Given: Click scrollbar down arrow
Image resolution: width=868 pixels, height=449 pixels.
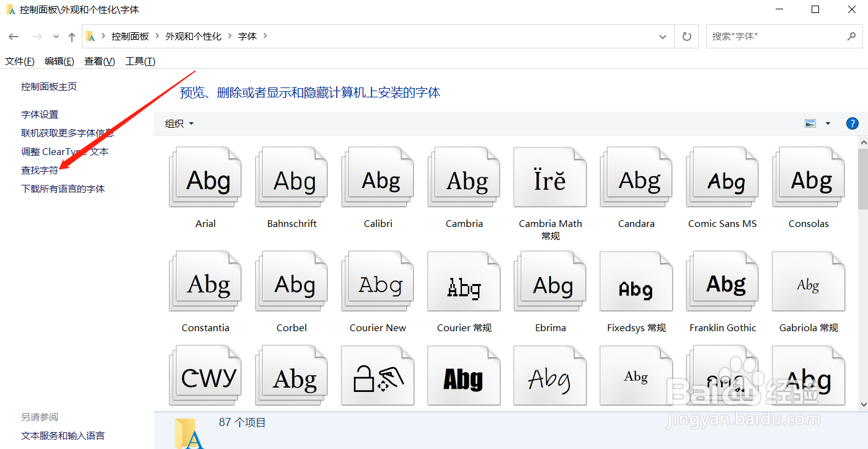Looking at the screenshot, I should coord(862,404).
